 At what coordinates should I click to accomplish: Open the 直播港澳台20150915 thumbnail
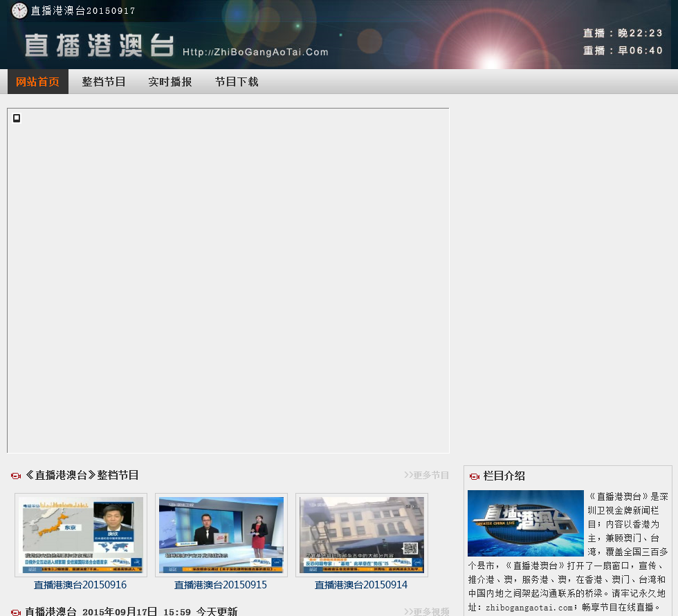221,535
